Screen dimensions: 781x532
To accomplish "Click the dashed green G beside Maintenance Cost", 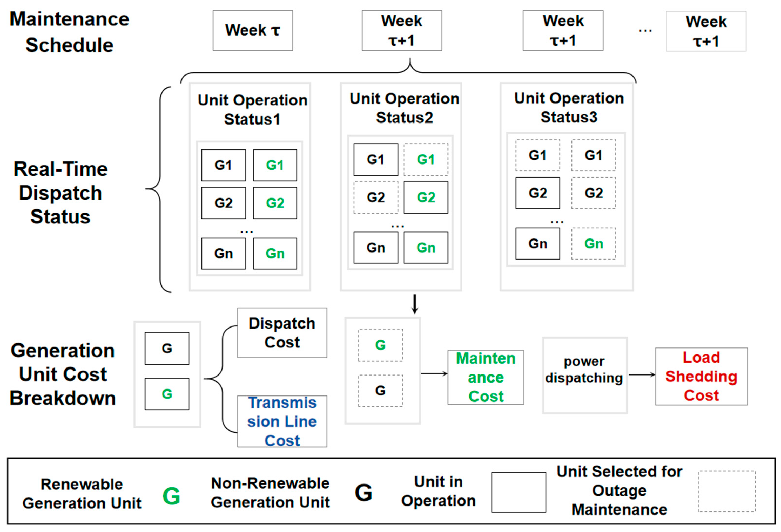I will 380,345.
